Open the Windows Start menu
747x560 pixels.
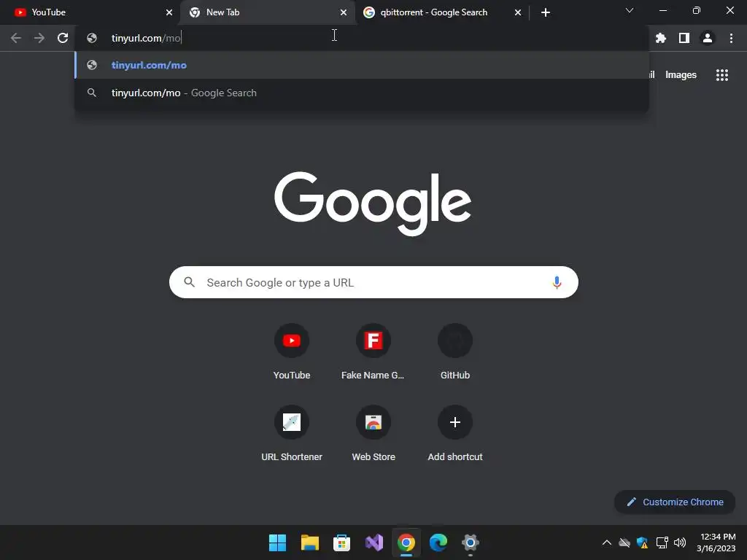[277, 542]
